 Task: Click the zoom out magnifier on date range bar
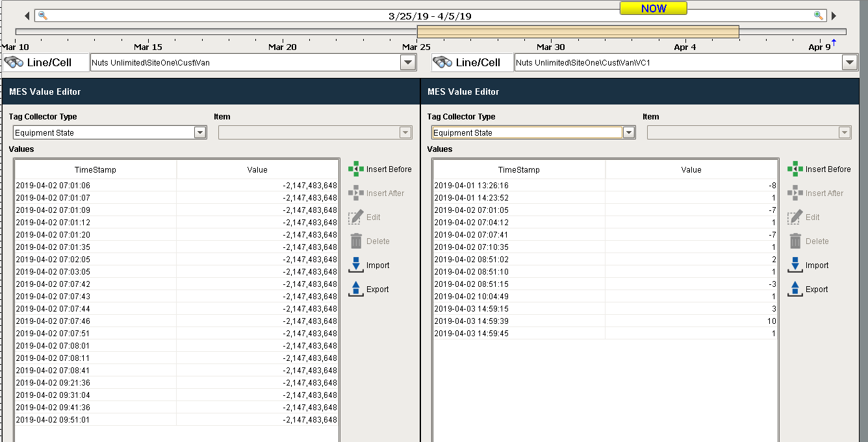(x=43, y=16)
